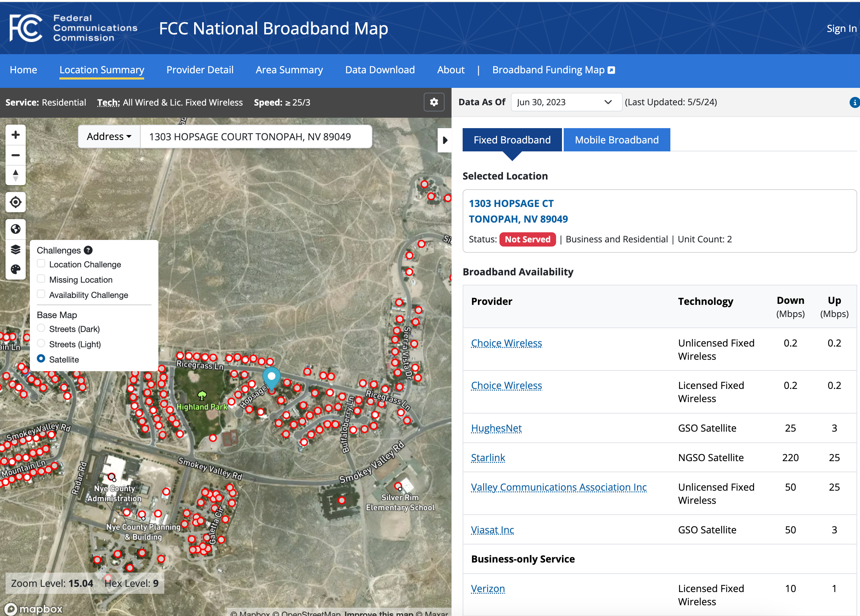The height and width of the screenshot is (616, 860).
Task: Open the HughesNet provider link
Action: click(496, 428)
